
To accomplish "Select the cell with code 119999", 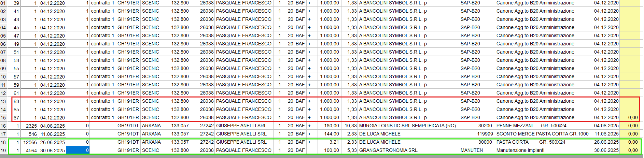I will click(477, 134).
